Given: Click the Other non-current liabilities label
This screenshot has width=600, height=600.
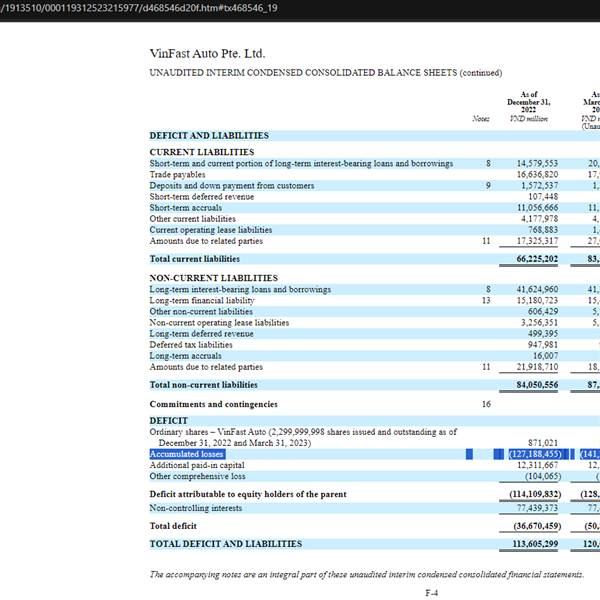Looking at the screenshot, I should (201, 311).
